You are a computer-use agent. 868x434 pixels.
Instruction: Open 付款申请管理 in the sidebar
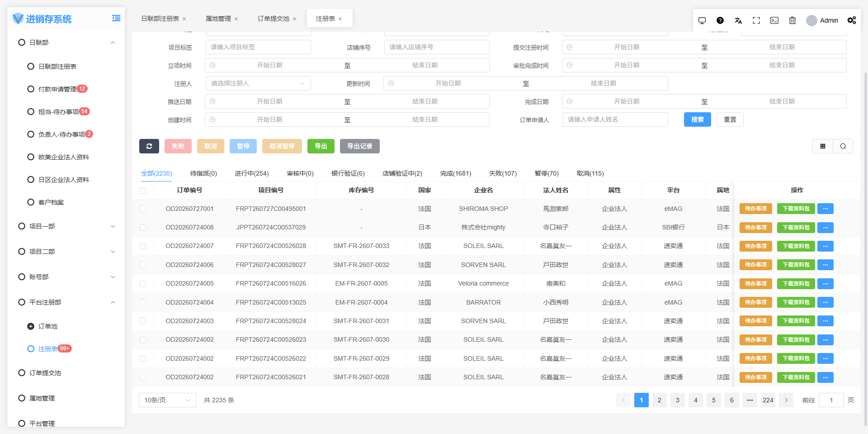point(57,89)
